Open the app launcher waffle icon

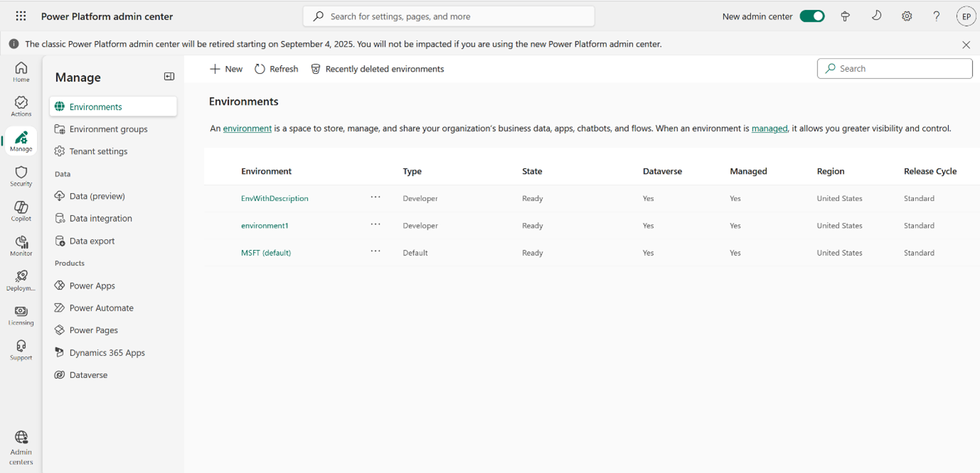coord(21,16)
